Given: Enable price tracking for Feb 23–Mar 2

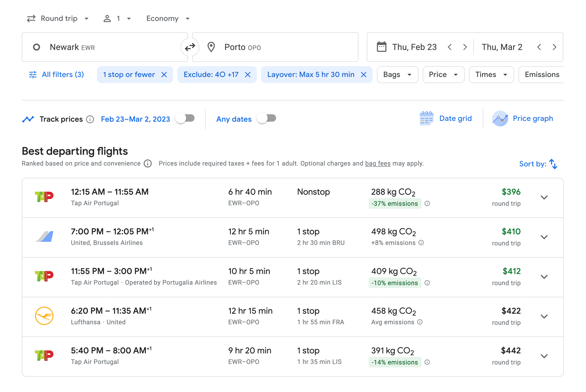Looking at the screenshot, I should [186, 118].
